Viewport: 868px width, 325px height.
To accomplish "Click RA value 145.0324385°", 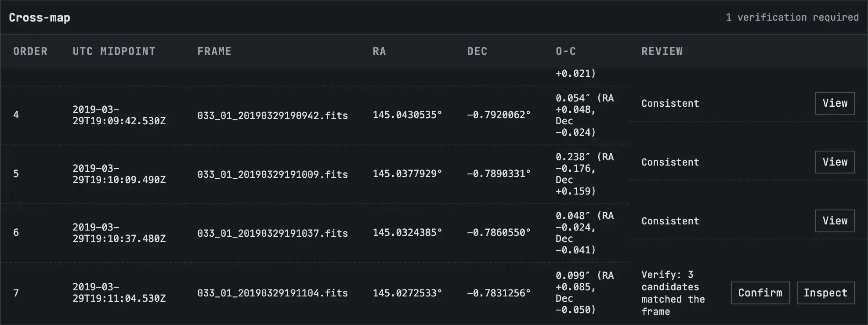I will (x=407, y=233).
